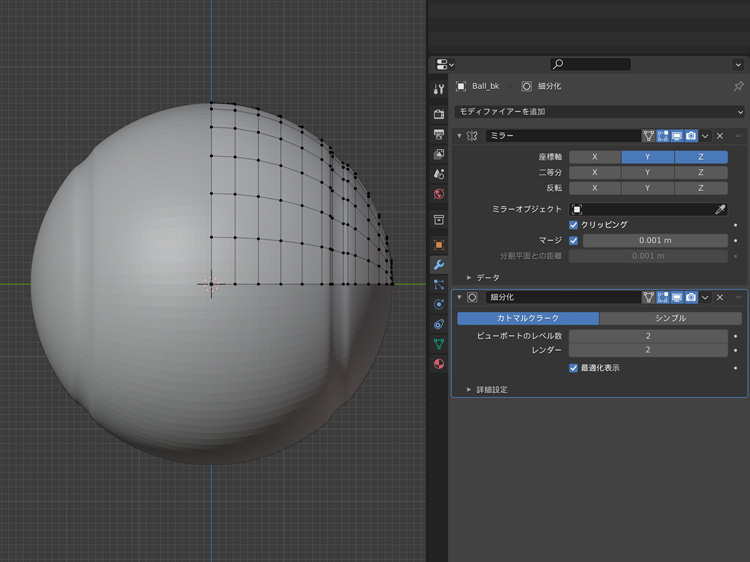The height and width of the screenshot is (562, 750).
Task: Select the シンプル subdivision type
Action: (x=670, y=318)
